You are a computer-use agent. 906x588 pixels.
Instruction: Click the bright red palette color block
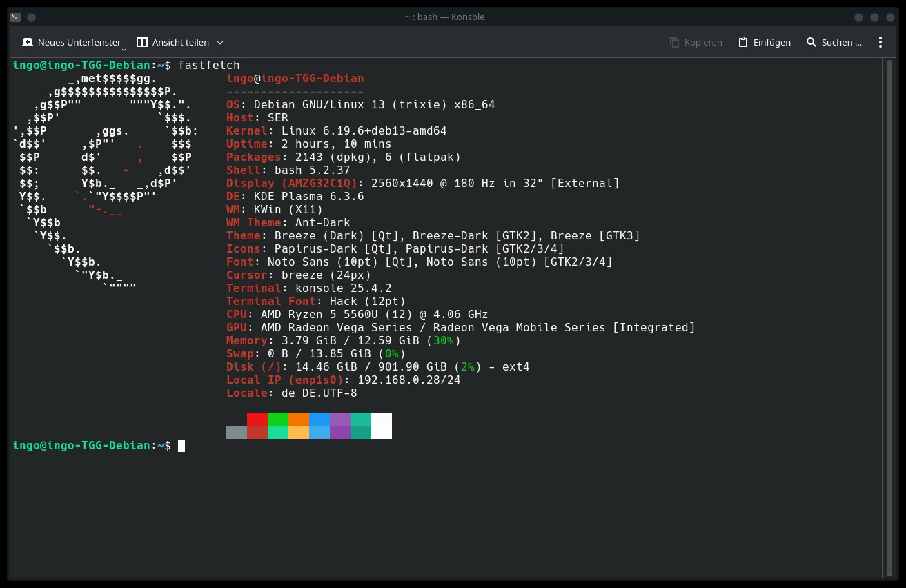257,419
